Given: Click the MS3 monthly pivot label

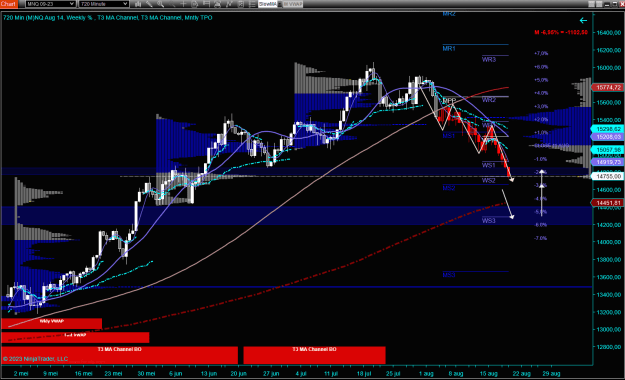Looking at the screenshot, I should pos(449,275).
